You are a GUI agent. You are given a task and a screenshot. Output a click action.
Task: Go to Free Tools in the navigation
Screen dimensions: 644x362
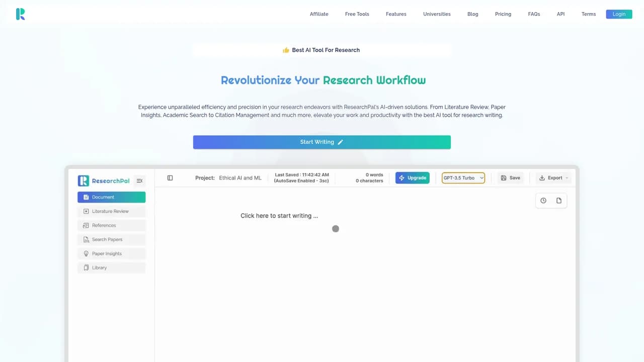pos(357,14)
